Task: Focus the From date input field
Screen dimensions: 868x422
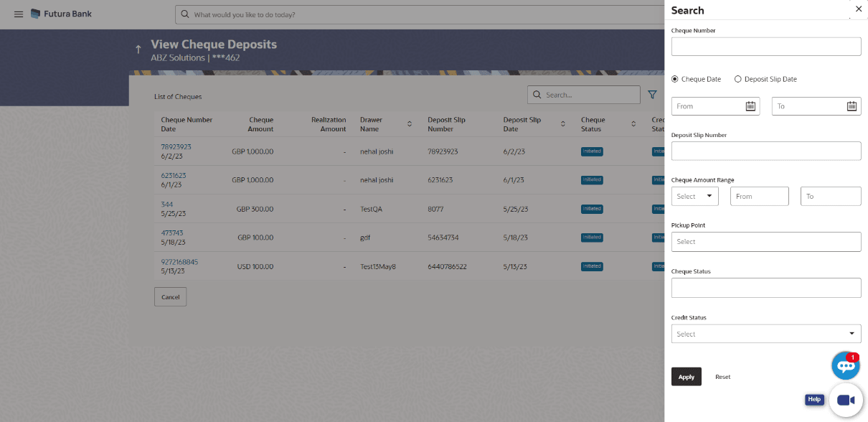Action: 715,106
